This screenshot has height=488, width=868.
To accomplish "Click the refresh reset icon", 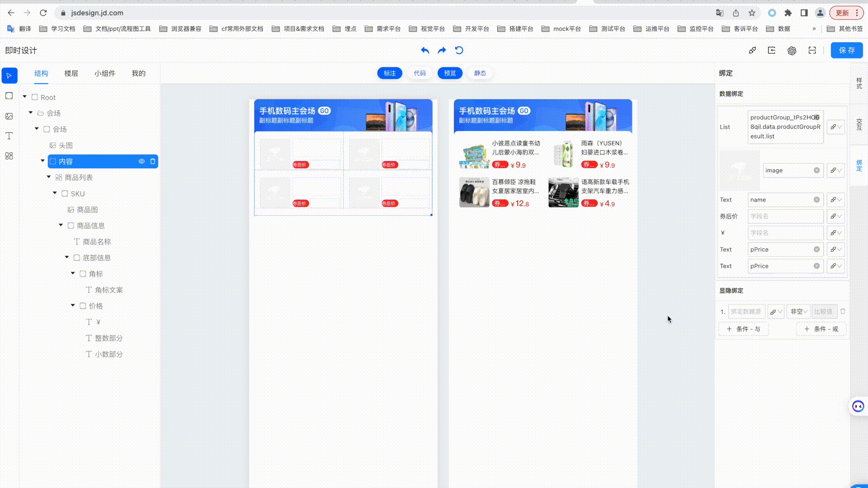I will 459,50.
